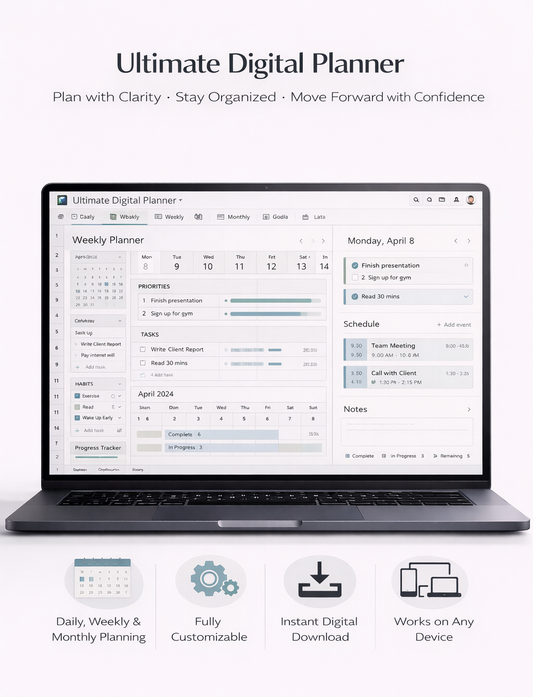Click Add event in Schedule
This screenshot has width=533, height=697.
pyautogui.click(x=454, y=324)
